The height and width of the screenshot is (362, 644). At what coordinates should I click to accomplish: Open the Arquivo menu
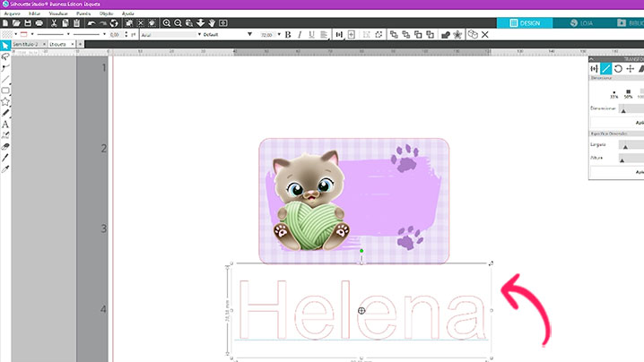[x=12, y=13]
